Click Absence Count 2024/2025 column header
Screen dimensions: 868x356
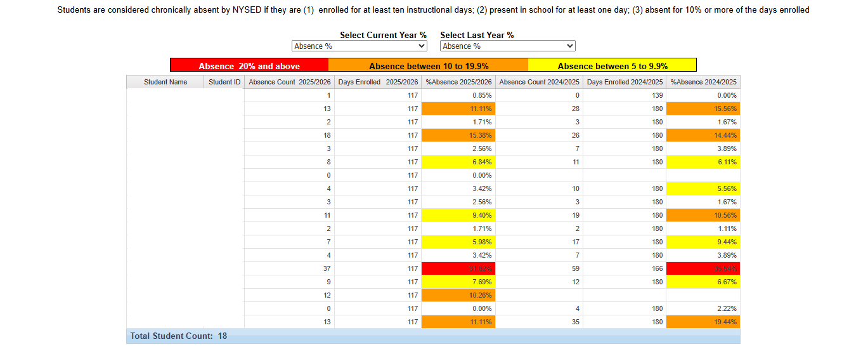(539, 82)
